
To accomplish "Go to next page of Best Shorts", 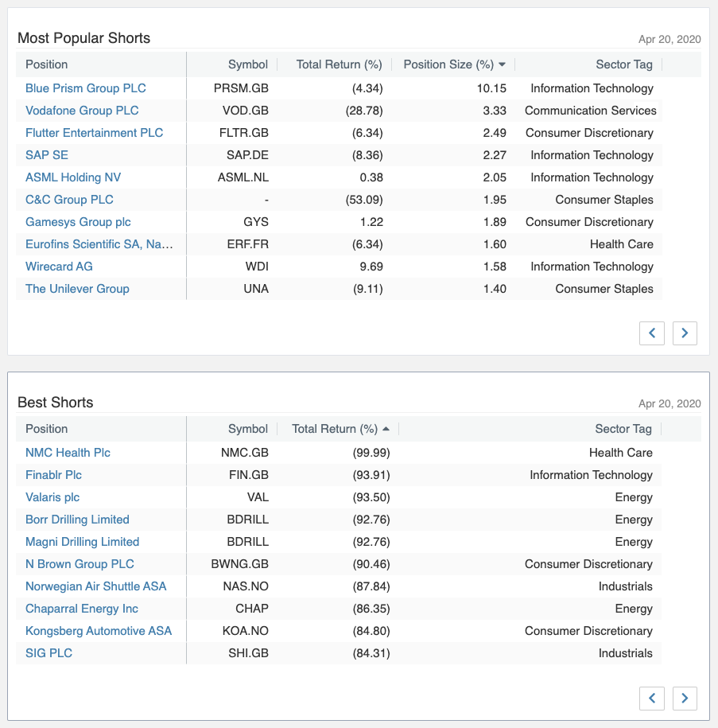I will coord(685,698).
